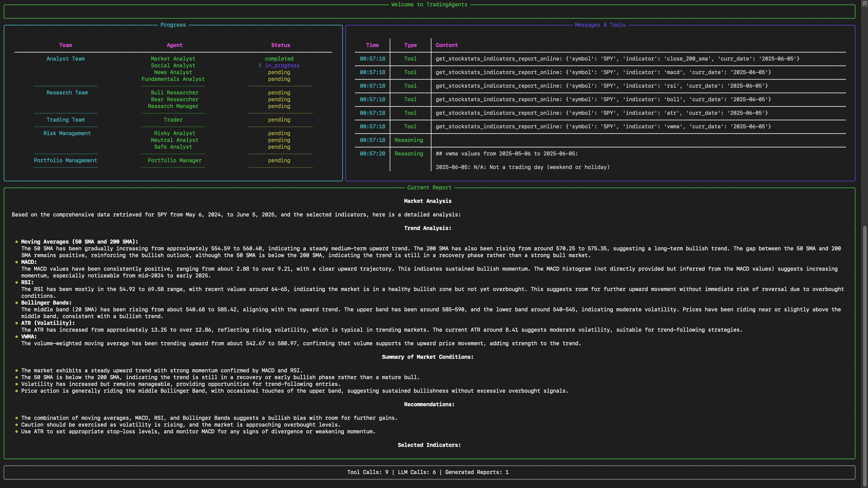Screen dimensions: 868x488
Task: Click the Content column header in messages
Action: pos(446,45)
